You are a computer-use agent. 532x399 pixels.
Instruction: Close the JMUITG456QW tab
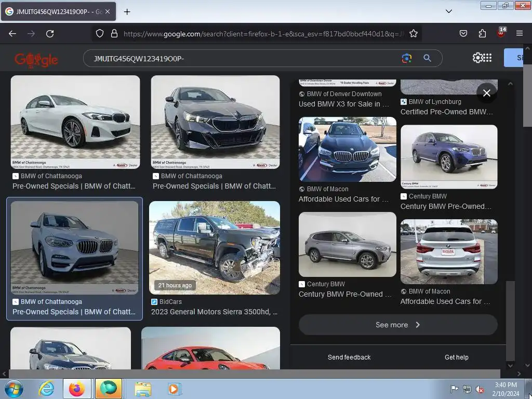(108, 11)
